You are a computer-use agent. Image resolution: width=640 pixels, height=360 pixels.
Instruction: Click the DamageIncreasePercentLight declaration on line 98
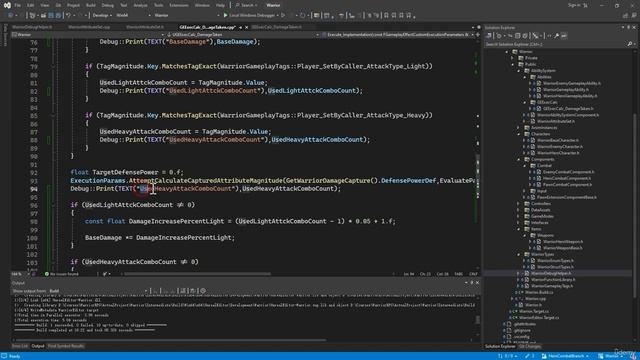[x=180, y=221]
